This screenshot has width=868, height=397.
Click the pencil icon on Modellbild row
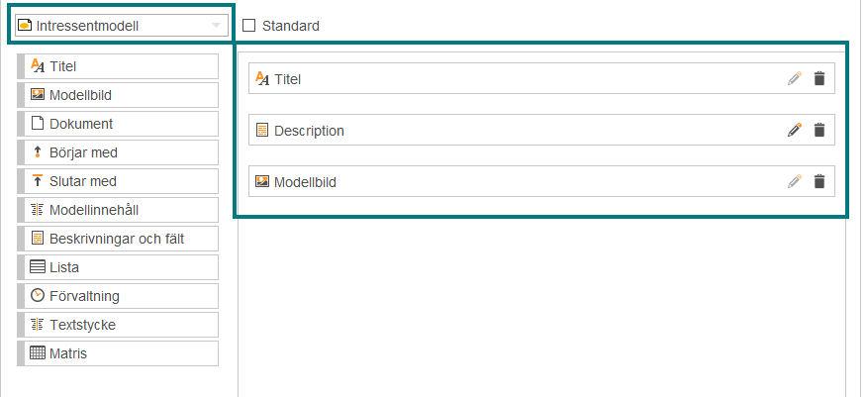795,181
